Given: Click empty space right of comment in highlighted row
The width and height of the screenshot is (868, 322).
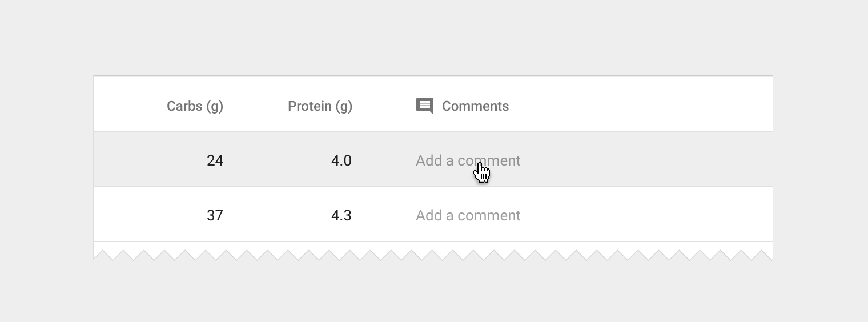Looking at the screenshot, I should pyautogui.click(x=645, y=160).
